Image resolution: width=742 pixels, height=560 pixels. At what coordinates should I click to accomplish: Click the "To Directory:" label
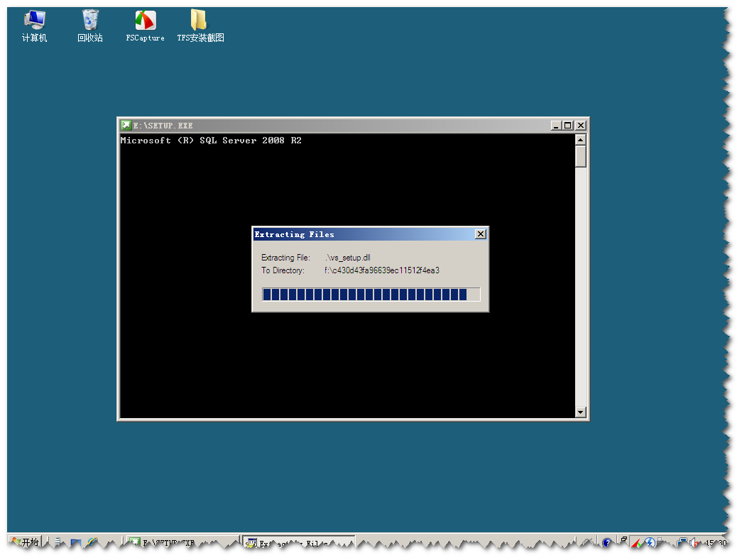click(x=283, y=270)
